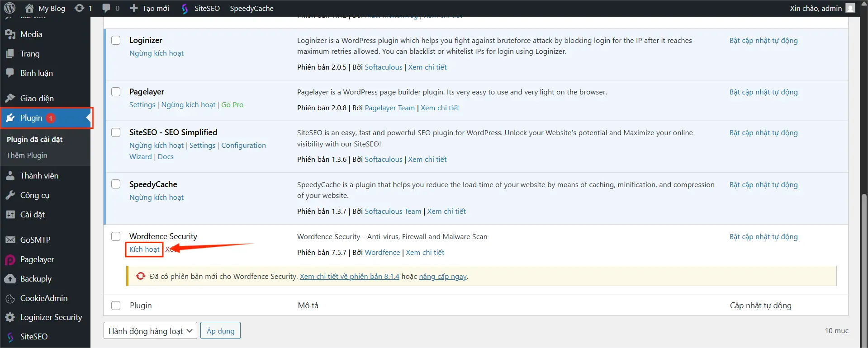Open Thêm Plugin submenu item
The height and width of the screenshot is (348, 868).
pyautogui.click(x=27, y=155)
